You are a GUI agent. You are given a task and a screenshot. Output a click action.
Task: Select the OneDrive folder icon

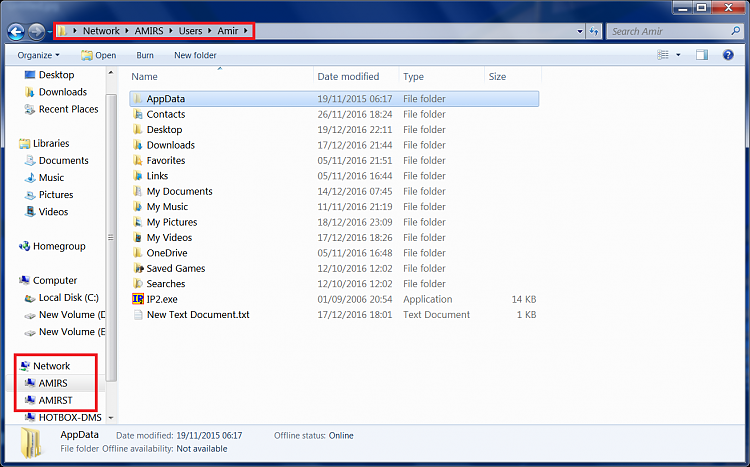click(x=138, y=253)
